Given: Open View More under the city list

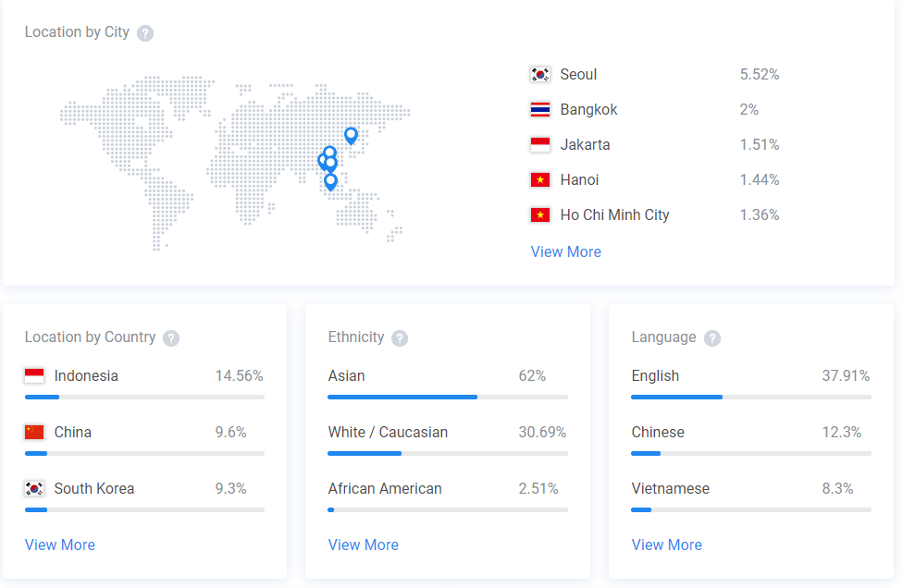Looking at the screenshot, I should pyautogui.click(x=566, y=252).
